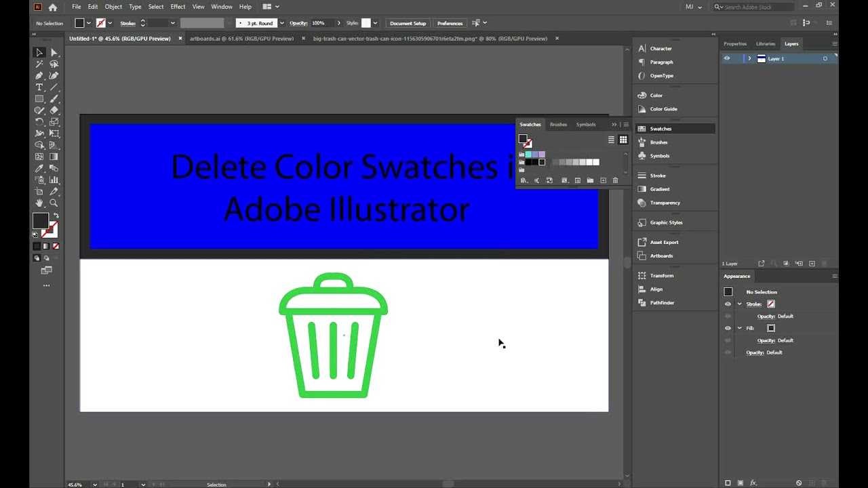Click New Swatch icon in Swatches panel

pos(603,180)
